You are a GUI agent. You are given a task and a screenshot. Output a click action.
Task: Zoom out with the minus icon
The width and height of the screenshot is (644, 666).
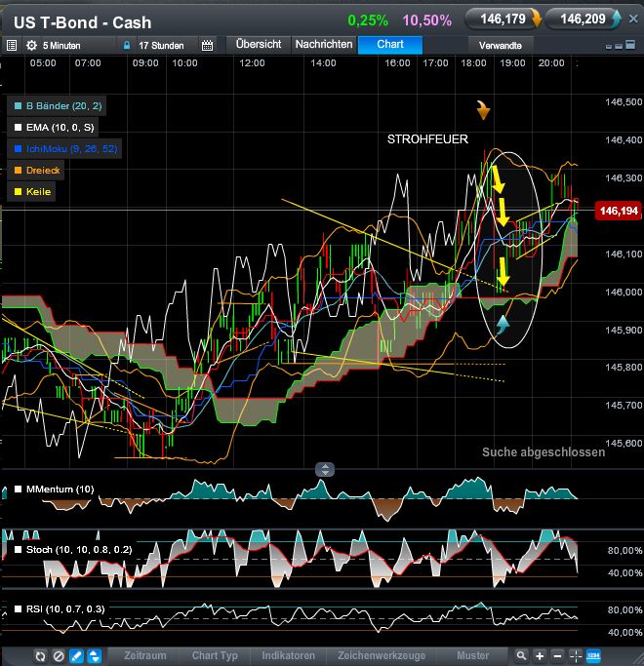(557, 656)
